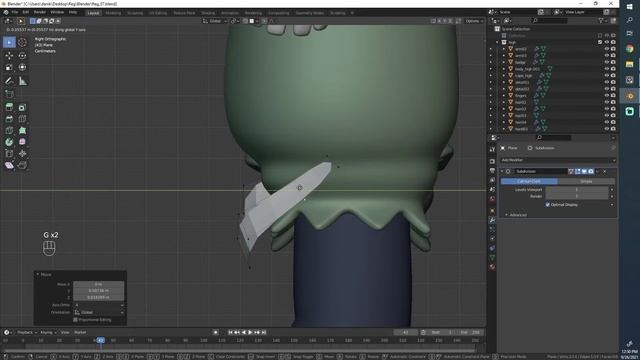Pick the Annotate pencil tool
The width and height of the screenshot is (640, 360).
click(9, 81)
